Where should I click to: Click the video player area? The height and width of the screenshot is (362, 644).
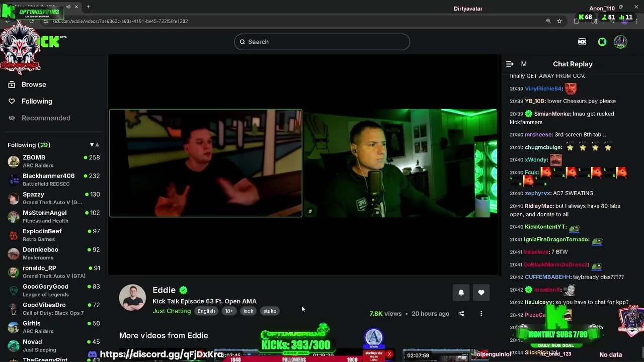pos(304,165)
